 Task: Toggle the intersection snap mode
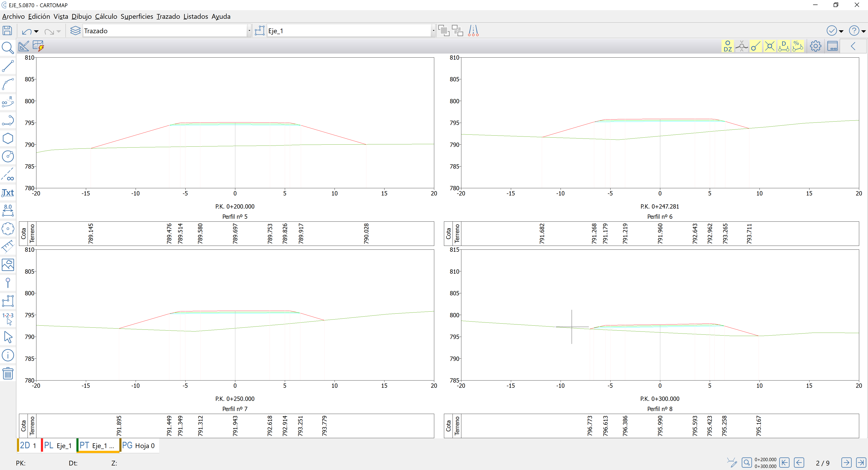tap(770, 46)
